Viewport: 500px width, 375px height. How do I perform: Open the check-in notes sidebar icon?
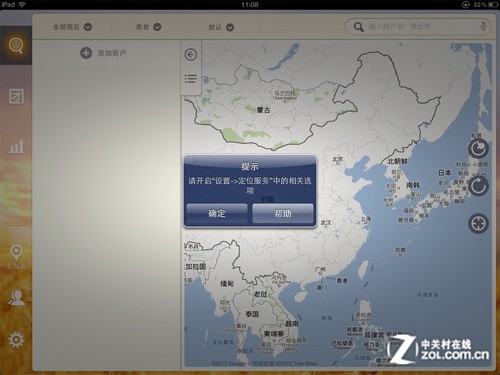tap(16, 96)
